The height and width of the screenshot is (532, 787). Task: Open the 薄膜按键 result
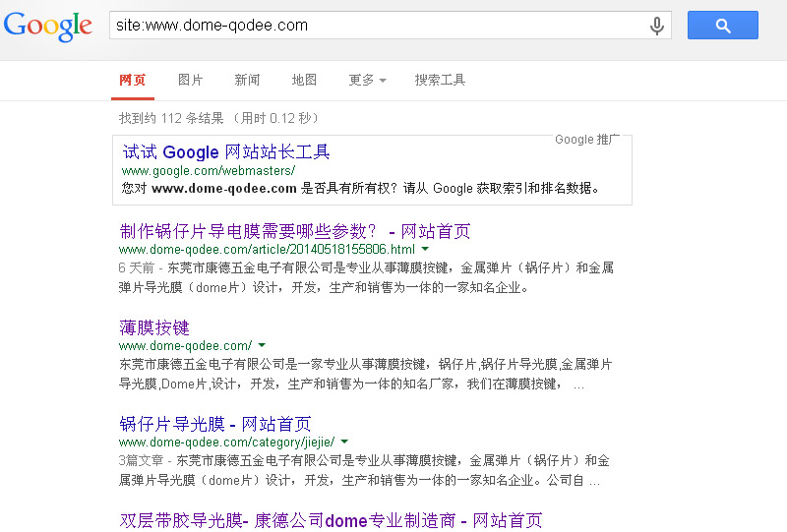tap(154, 327)
